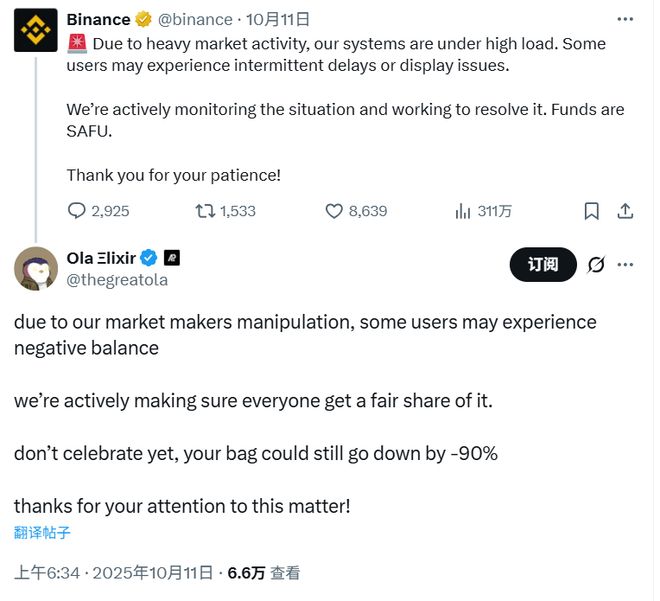Open the 6.6万 查看 view count

[263, 573]
